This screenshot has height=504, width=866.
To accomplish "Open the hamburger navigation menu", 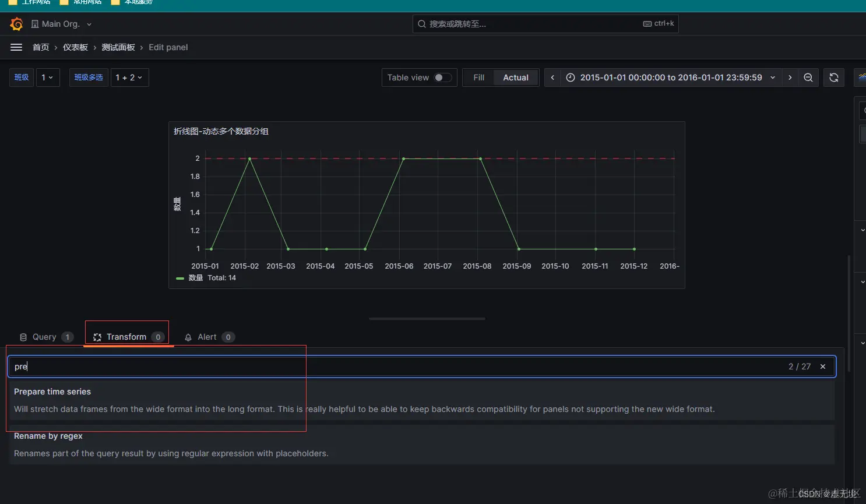I will (x=16, y=47).
